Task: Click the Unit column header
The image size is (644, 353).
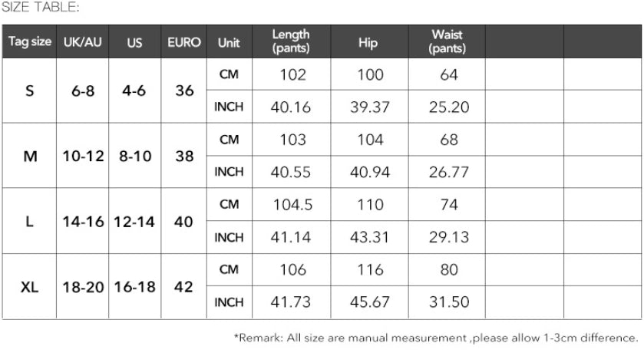Action: click(229, 42)
